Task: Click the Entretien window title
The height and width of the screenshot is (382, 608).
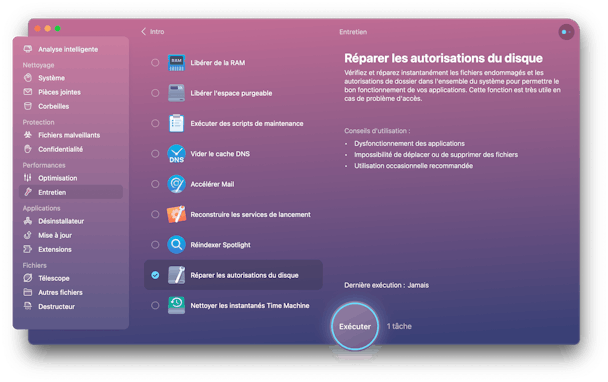Action: coord(353,32)
